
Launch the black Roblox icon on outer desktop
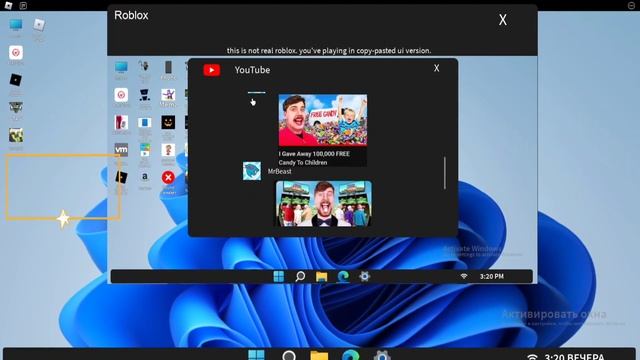(16, 80)
